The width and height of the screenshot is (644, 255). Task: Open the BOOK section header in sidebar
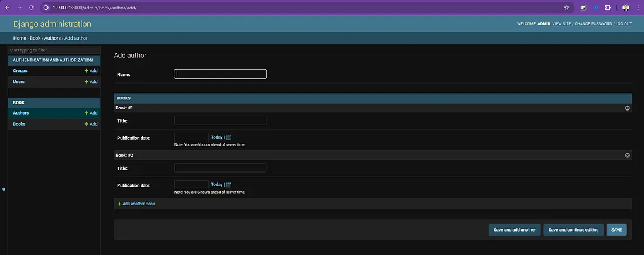19,103
